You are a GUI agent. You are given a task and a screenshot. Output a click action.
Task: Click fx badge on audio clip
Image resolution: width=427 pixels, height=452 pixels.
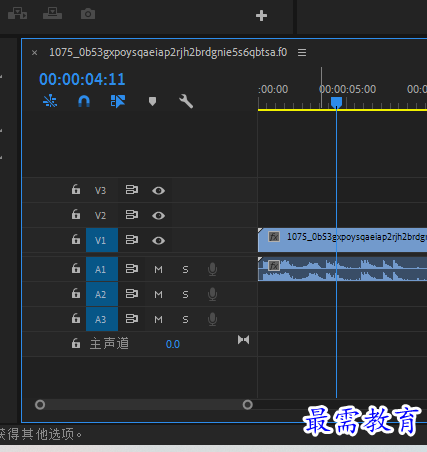coord(274,266)
